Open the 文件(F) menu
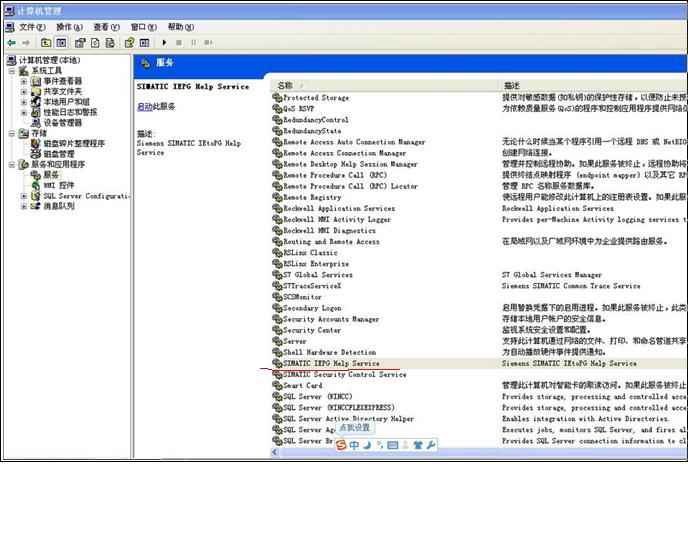The width and height of the screenshot is (688, 550). 32,27
